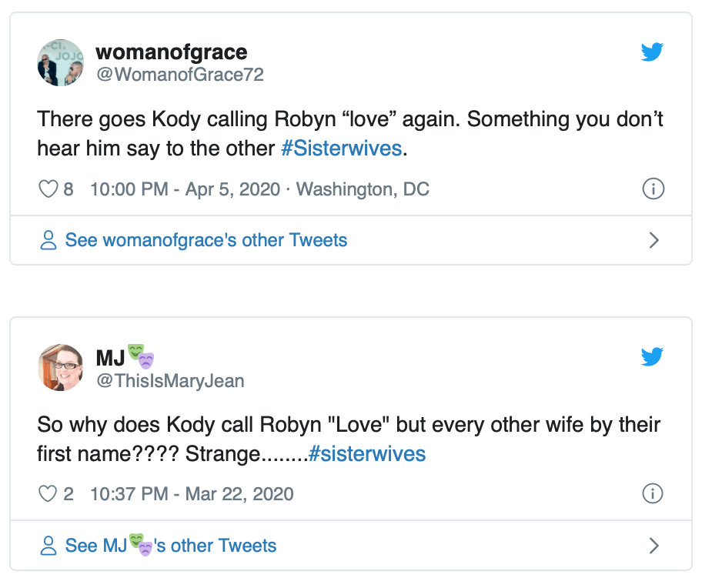Viewport: 702px width, 588px height.
Task: Open the @ThisIsMaryJean handle
Action: [170, 379]
